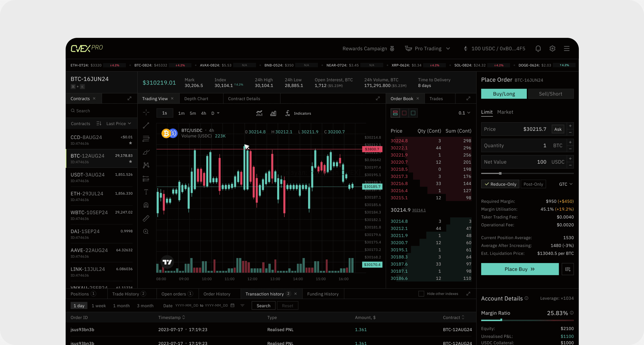Expand the Trading View panel
The height and width of the screenshot is (345, 644).
(x=378, y=98)
